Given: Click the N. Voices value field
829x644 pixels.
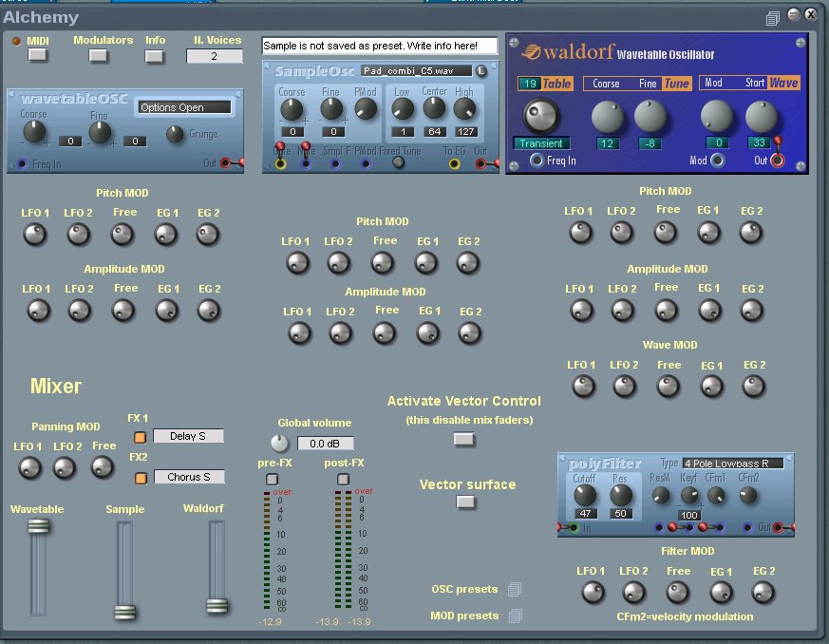Looking at the screenshot, I should (214, 56).
